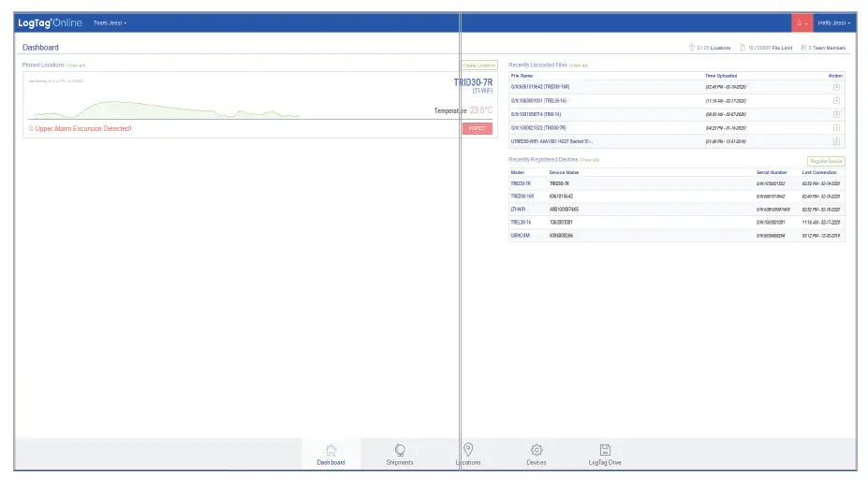View all recently registered devices
Viewport: 868px width, 480px height.
point(590,160)
